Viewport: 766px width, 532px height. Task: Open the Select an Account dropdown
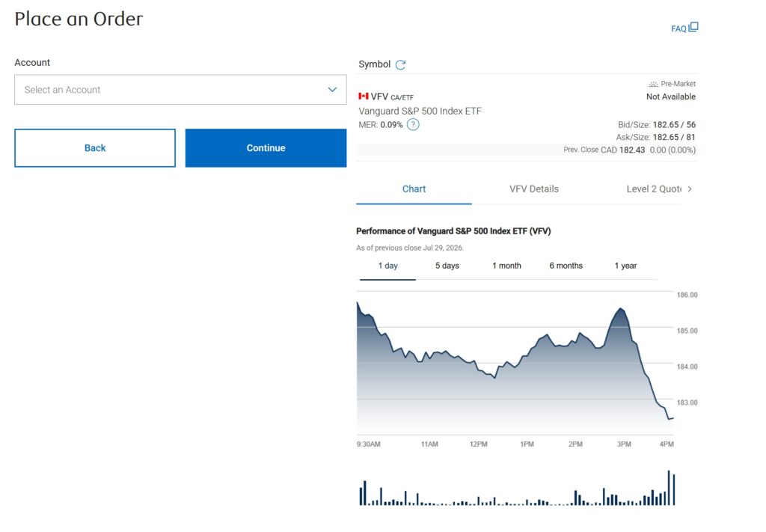(180, 89)
